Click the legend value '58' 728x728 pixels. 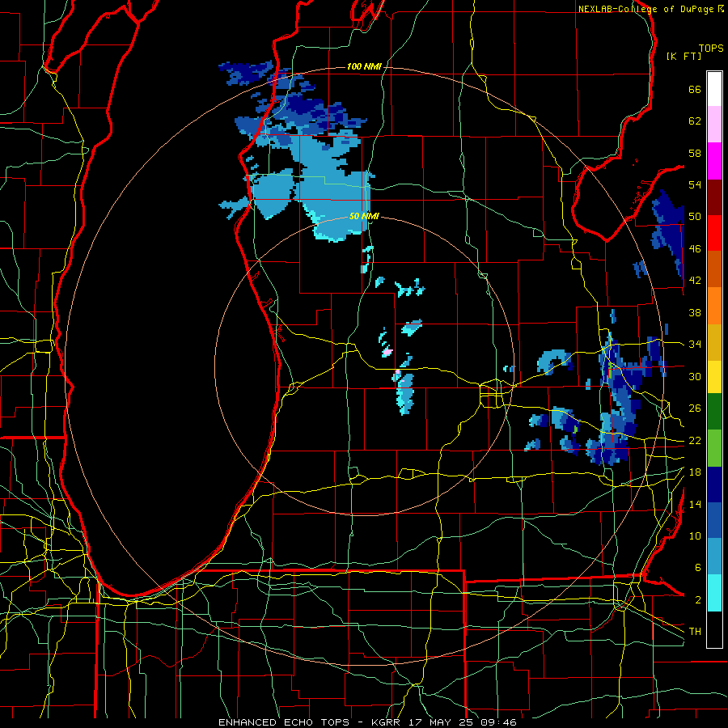tap(695, 153)
